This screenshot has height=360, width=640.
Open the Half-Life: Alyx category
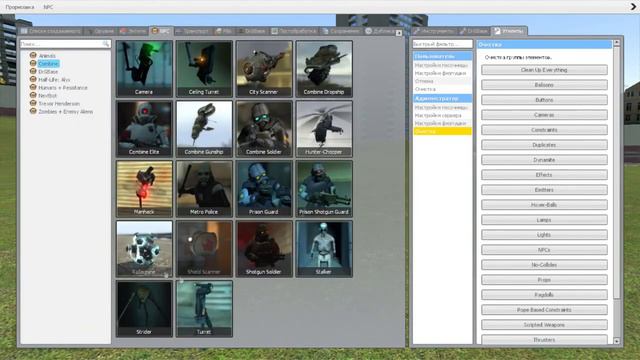pyautogui.click(x=54, y=80)
